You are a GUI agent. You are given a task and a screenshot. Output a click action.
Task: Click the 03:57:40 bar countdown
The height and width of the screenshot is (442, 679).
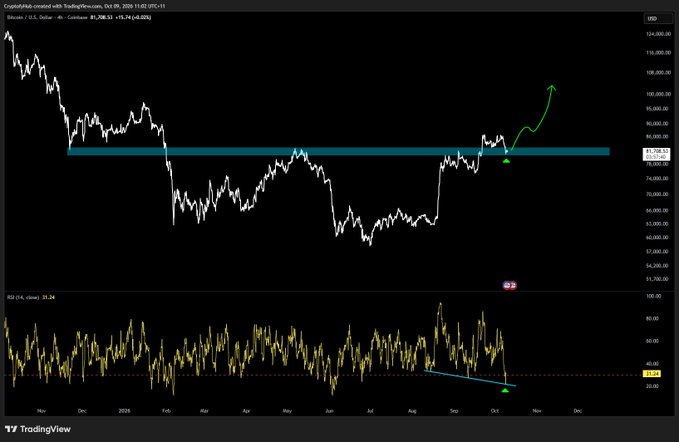point(657,157)
